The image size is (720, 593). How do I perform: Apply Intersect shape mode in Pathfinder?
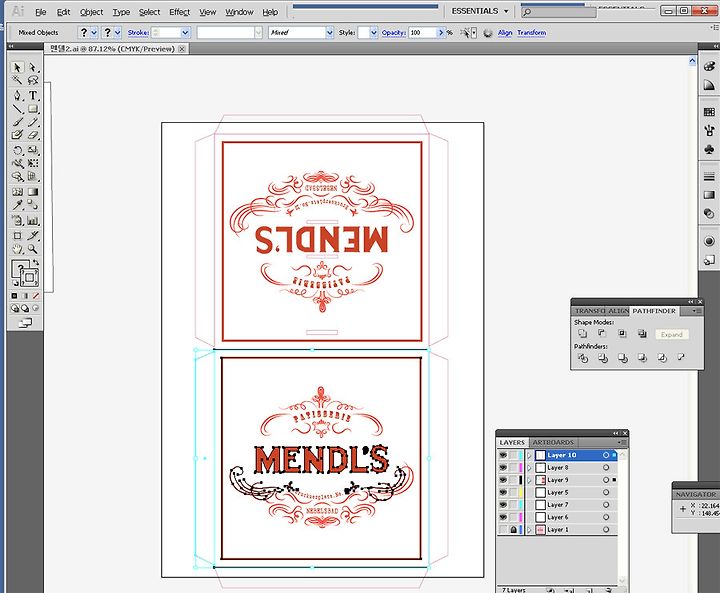click(622, 334)
